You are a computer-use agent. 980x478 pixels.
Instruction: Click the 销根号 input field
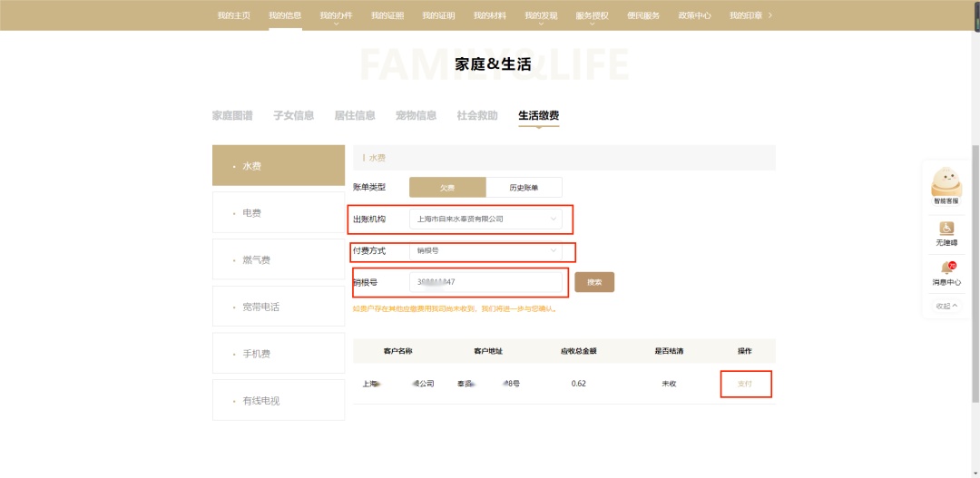(485, 282)
